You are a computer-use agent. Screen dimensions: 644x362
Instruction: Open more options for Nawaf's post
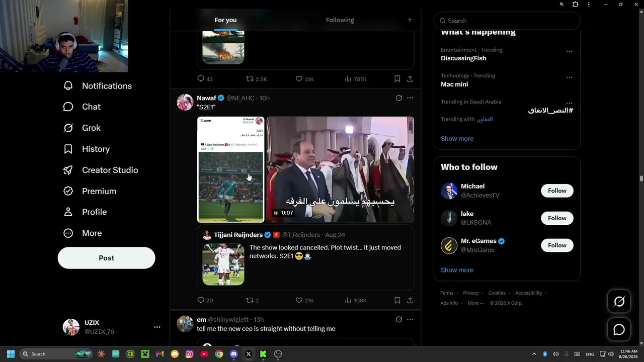click(x=410, y=98)
